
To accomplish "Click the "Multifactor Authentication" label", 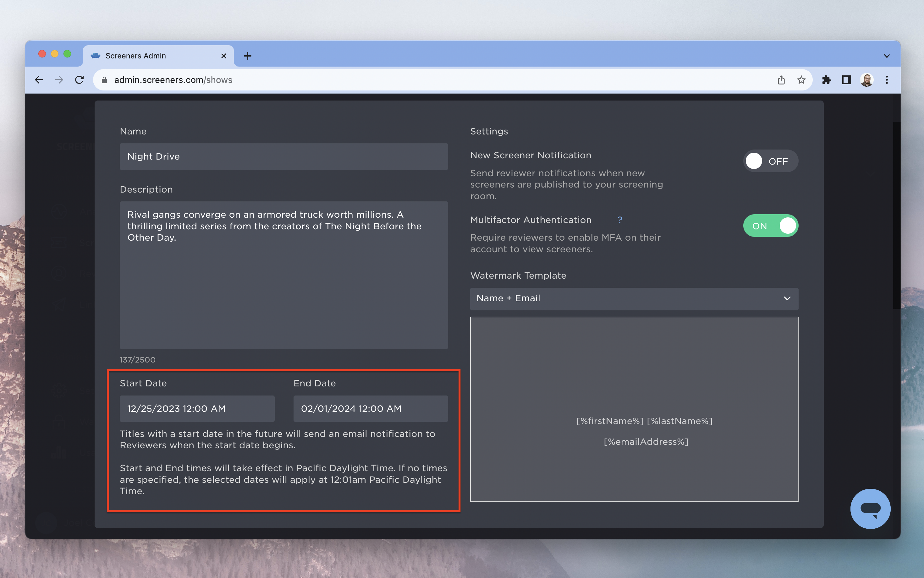I will 531,220.
